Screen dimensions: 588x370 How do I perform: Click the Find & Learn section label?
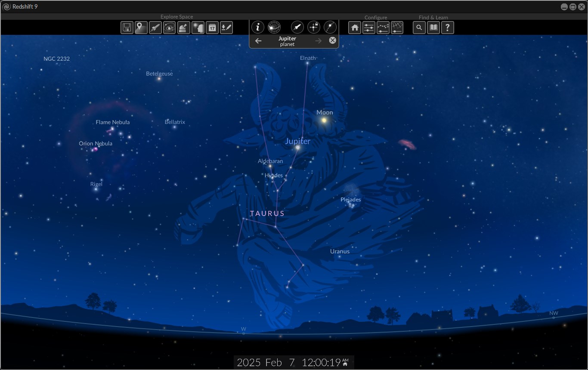click(433, 18)
